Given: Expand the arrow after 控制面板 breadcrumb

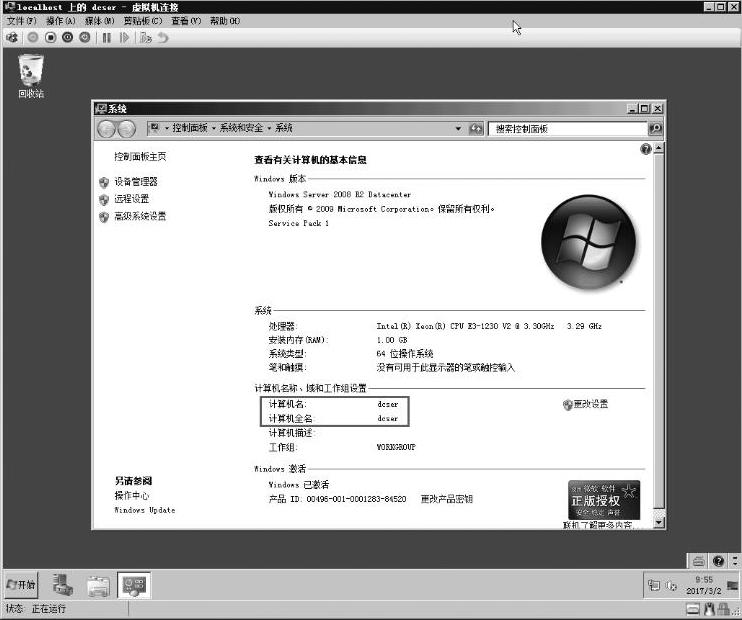Looking at the screenshot, I should 212,129.
